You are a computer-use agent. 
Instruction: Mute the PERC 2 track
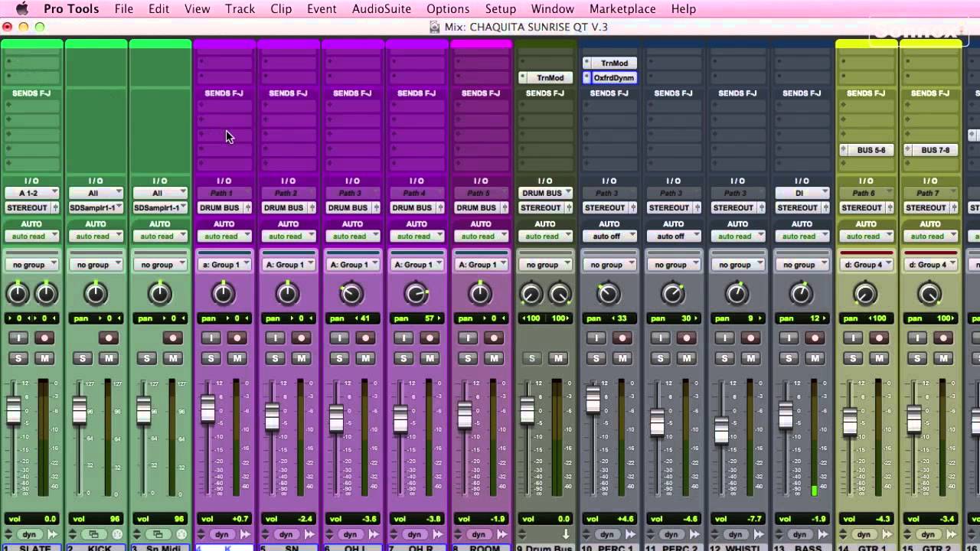point(687,358)
